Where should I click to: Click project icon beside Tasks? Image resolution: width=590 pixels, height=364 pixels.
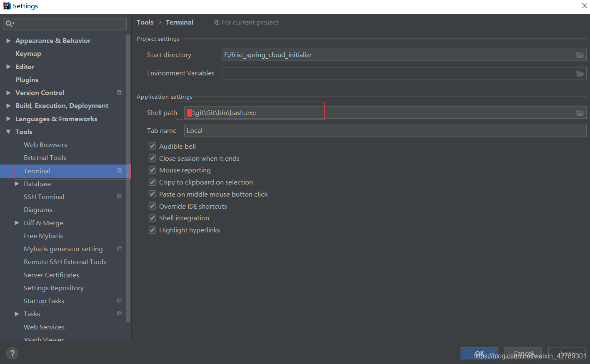pyautogui.click(x=120, y=314)
